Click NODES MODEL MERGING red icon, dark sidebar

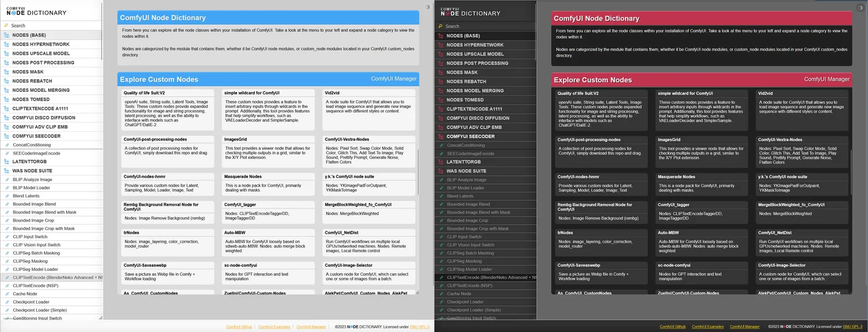coord(440,90)
